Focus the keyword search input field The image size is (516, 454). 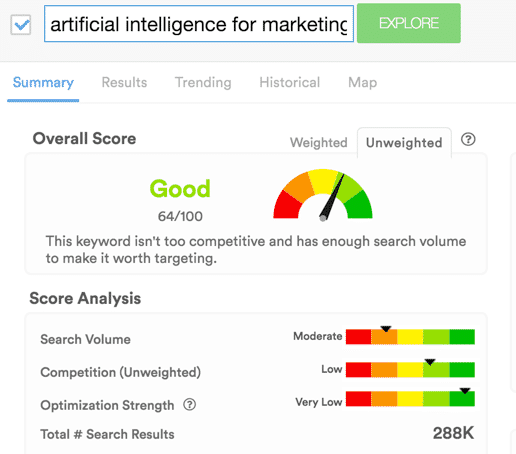coord(199,24)
